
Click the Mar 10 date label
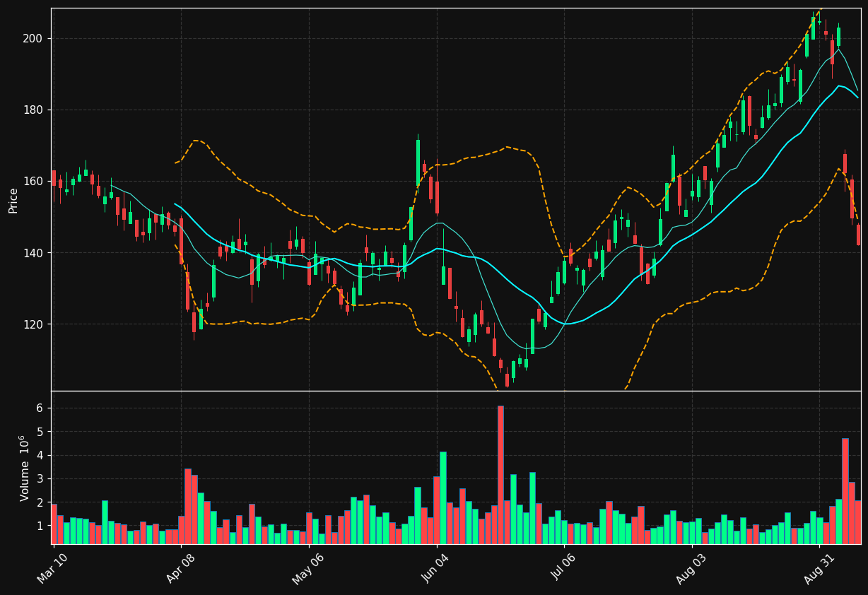53,569
